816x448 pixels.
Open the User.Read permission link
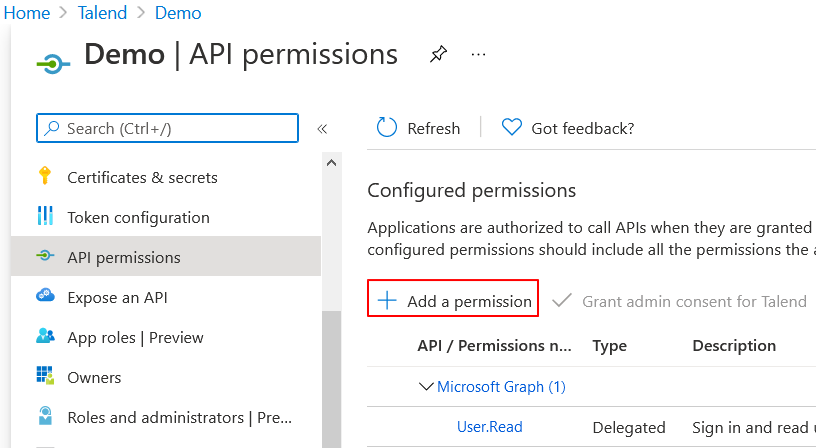[x=490, y=427]
